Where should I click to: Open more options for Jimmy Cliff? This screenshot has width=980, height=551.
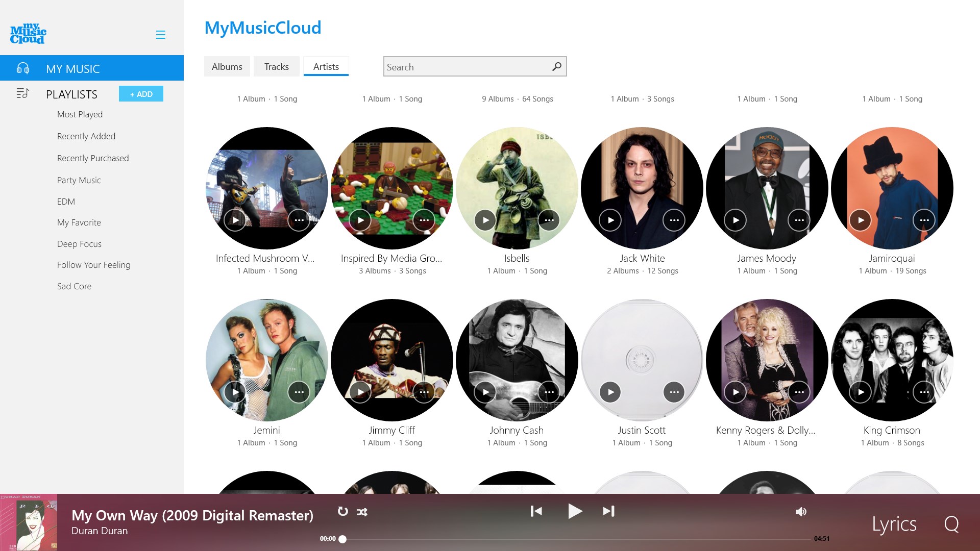tap(424, 392)
